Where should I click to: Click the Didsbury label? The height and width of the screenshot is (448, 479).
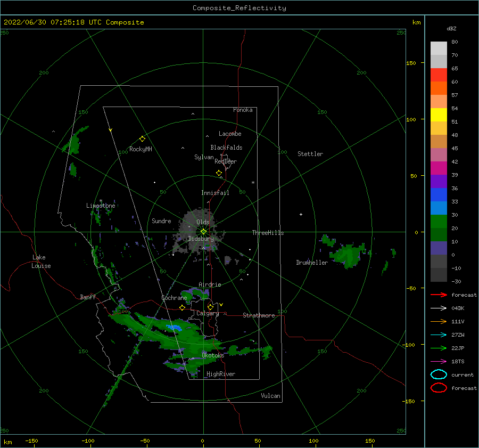pos(201,239)
